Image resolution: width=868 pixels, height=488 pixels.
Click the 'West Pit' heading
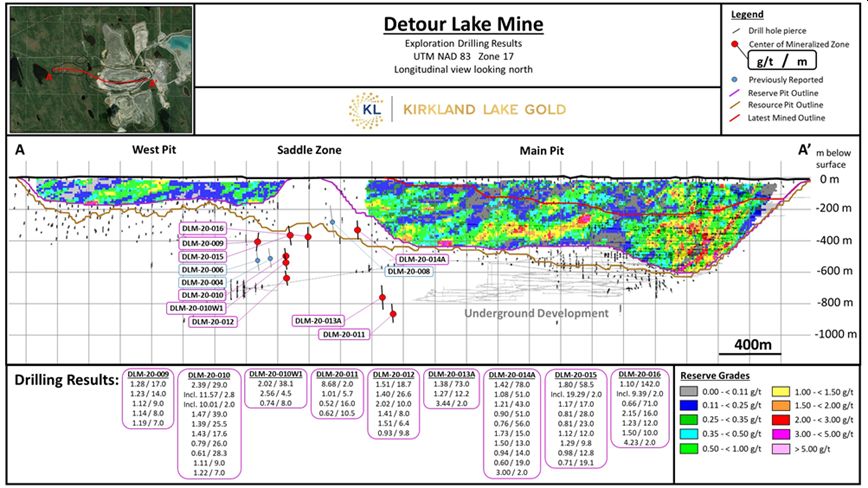(x=154, y=149)
